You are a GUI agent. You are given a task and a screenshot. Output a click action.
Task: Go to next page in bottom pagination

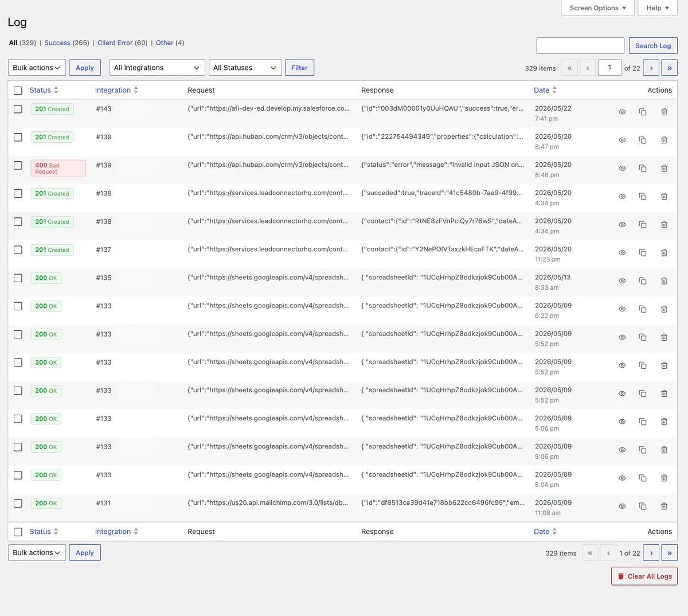click(x=651, y=553)
